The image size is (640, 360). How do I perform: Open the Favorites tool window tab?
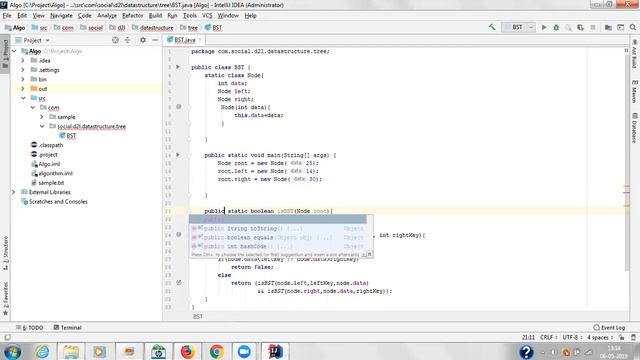pyautogui.click(x=5, y=299)
